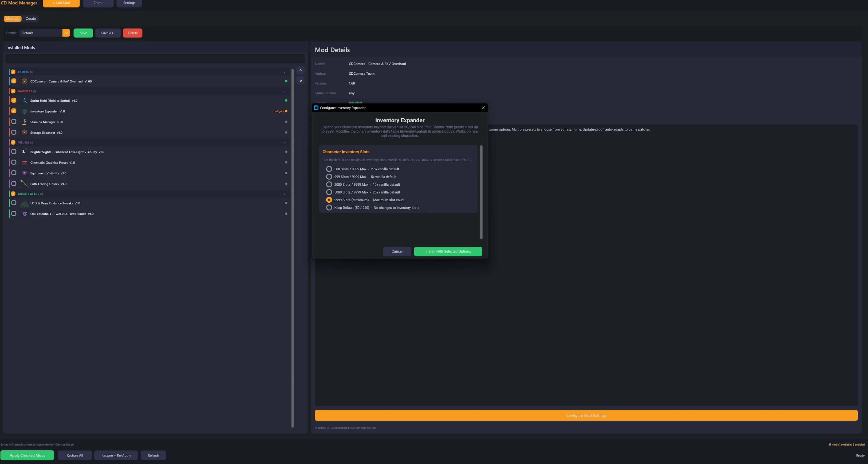Viewport: 868px width, 464px height.
Task: Open Settings in the top bar
Action: pos(129,3)
